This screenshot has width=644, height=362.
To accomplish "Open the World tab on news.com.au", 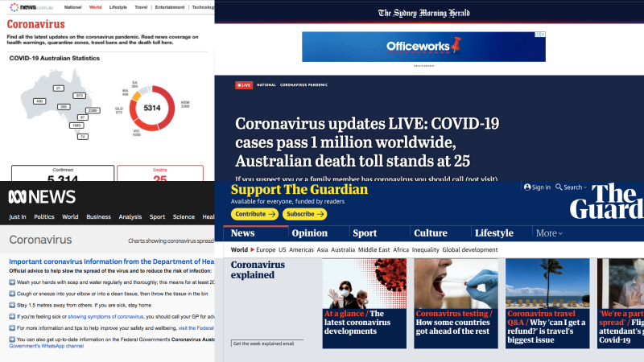I will (x=95, y=6).
